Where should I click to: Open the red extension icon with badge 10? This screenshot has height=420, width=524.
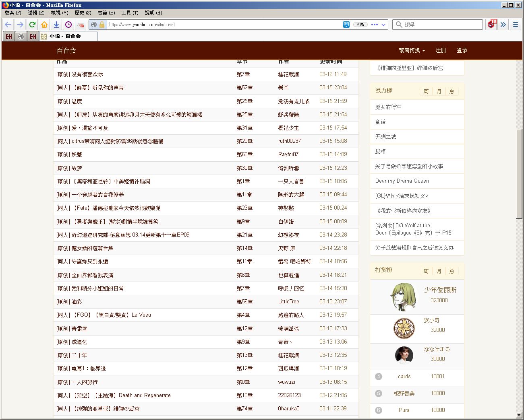coord(491,25)
